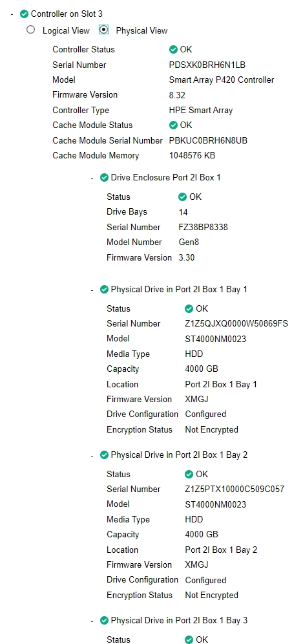Collapse the Drive Enclosure Port 2I Box 1 section
The width and height of the screenshot is (303, 644).
(93, 178)
